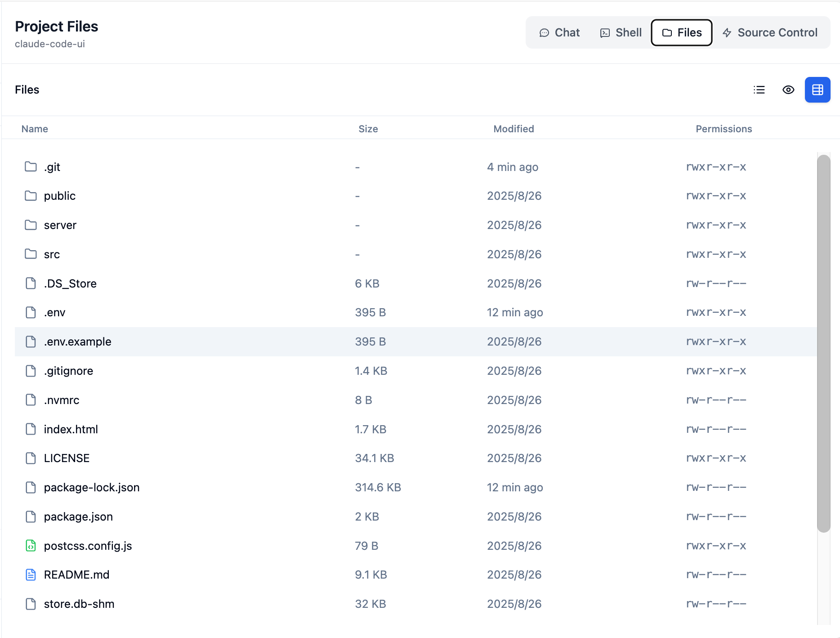Open the .env.example file

pyautogui.click(x=77, y=341)
